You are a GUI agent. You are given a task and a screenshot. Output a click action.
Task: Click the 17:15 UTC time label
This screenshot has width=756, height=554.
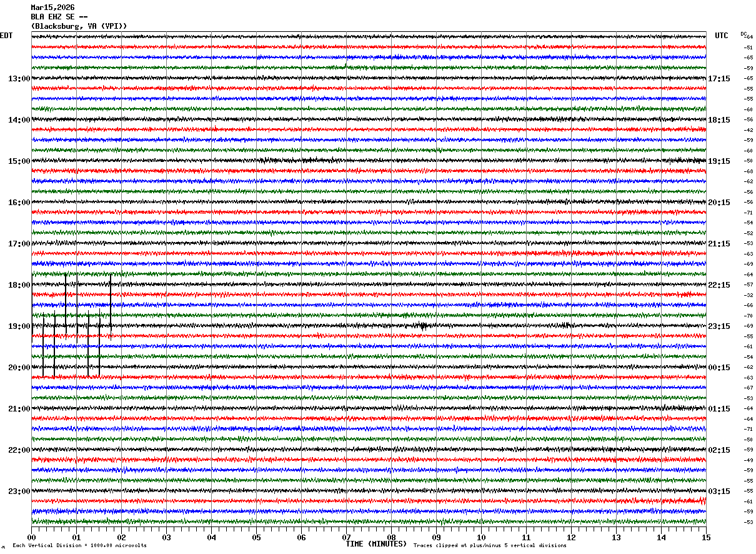719,79
